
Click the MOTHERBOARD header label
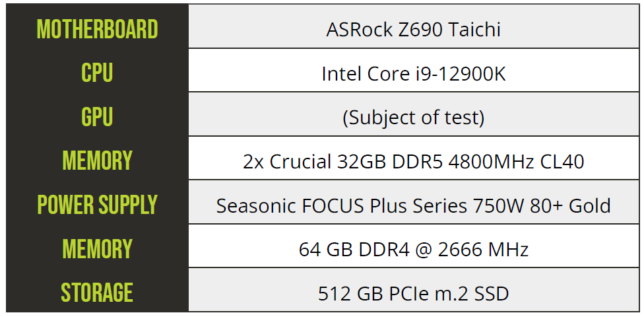click(98, 29)
